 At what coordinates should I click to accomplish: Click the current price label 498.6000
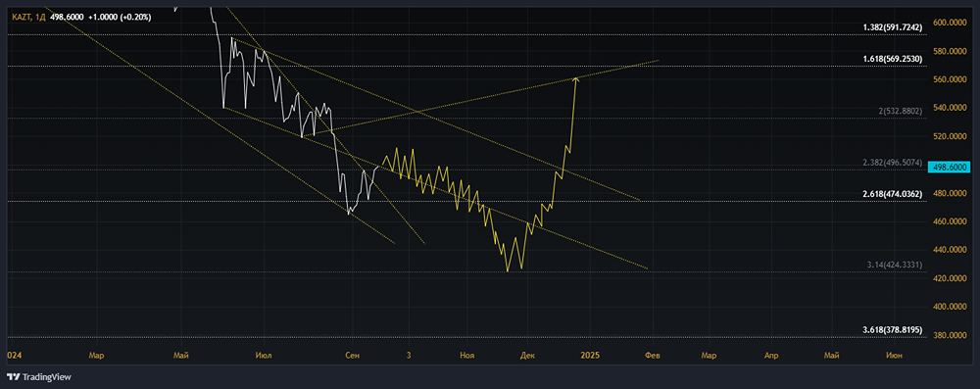pyautogui.click(x=950, y=167)
